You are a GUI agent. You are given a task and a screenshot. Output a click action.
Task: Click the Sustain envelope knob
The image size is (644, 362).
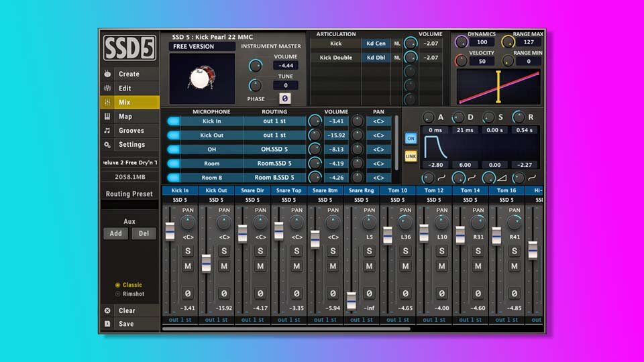[x=488, y=117]
